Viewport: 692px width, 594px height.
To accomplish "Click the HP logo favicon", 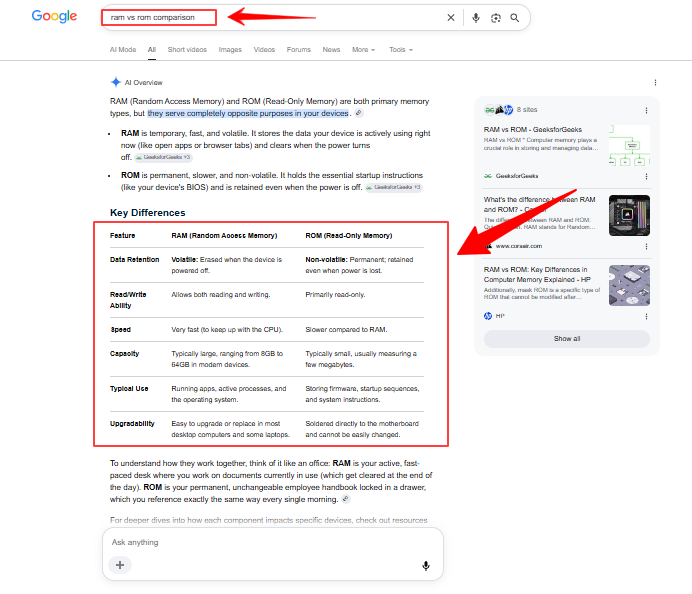I will point(488,316).
